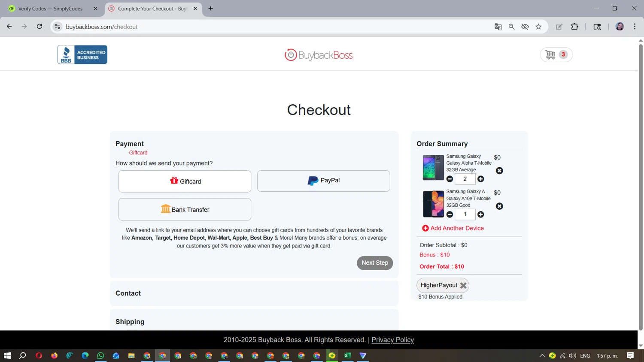644x362 pixels.
Task: Close the Verify Codes tab
Action: coord(95,9)
